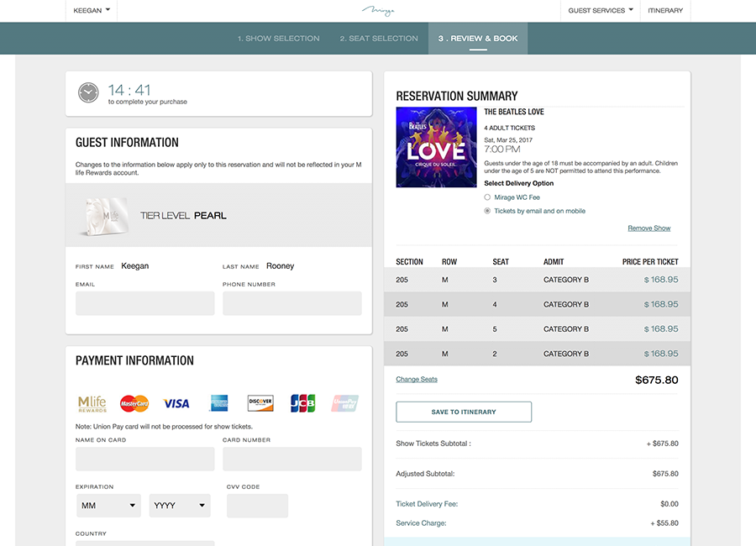Click the seat 3 ticket row
This screenshot has height=546, width=756.
coord(537,280)
